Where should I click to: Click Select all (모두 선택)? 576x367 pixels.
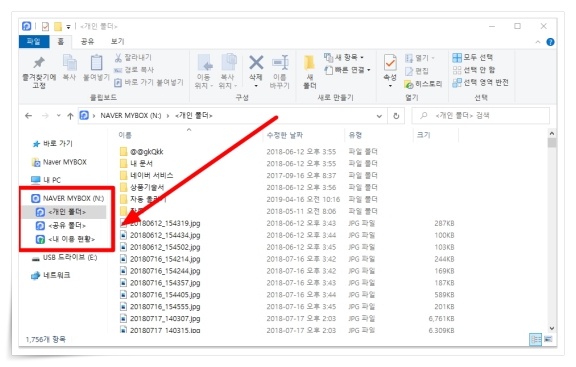[472, 57]
